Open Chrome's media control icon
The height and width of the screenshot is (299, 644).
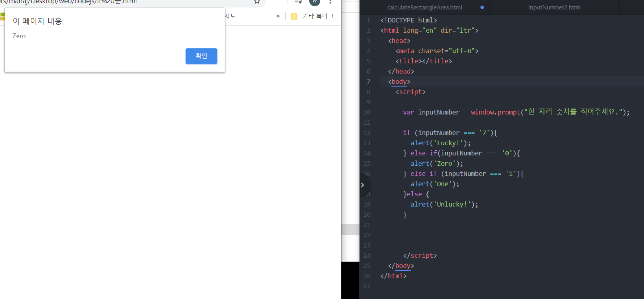pos(298,2)
